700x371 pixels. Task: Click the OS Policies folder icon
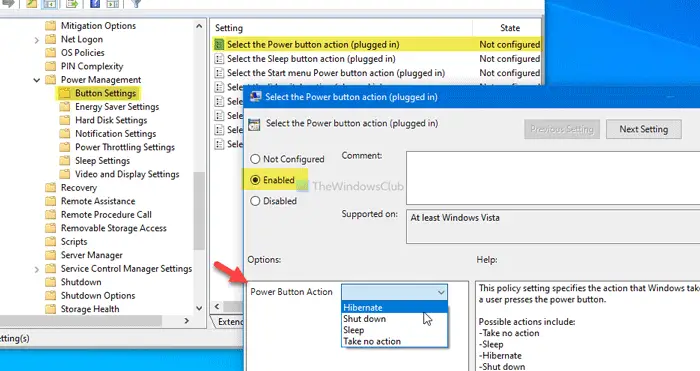point(50,53)
